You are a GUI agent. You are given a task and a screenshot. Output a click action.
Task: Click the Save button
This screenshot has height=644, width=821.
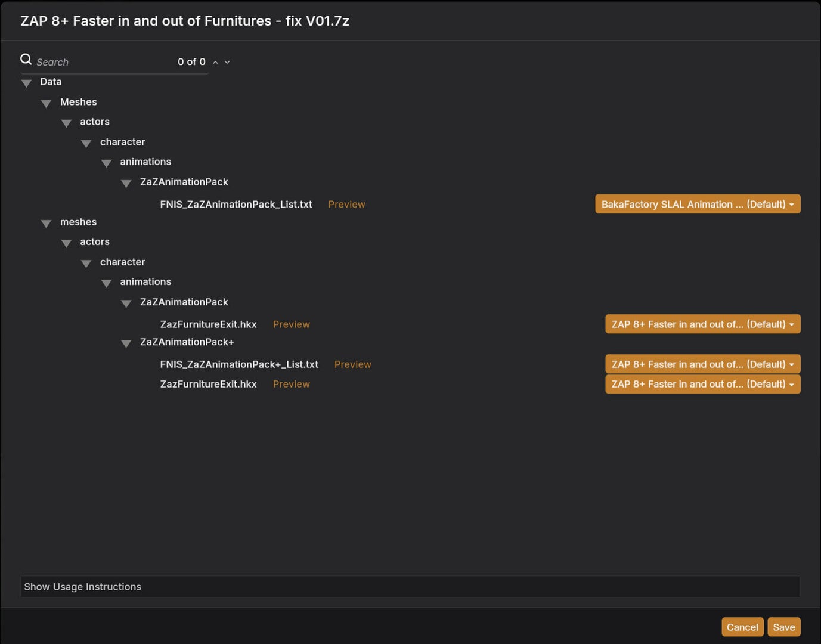click(784, 627)
